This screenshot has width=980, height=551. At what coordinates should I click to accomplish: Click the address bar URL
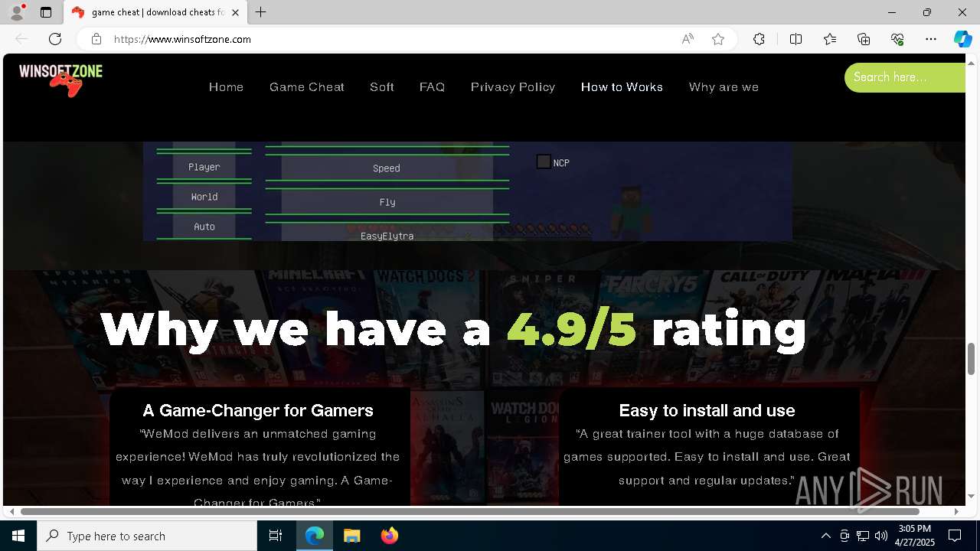pyautogui.click(x=182, y=39)
